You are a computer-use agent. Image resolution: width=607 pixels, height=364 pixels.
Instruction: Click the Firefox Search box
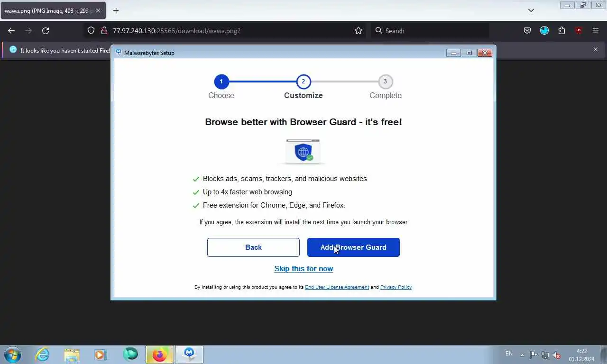430,31
